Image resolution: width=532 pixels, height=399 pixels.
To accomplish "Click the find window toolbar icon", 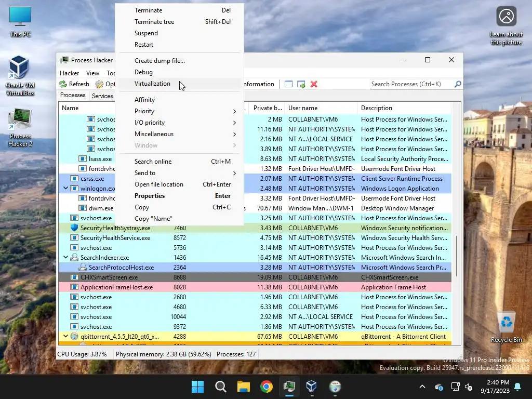I will 288,84.
